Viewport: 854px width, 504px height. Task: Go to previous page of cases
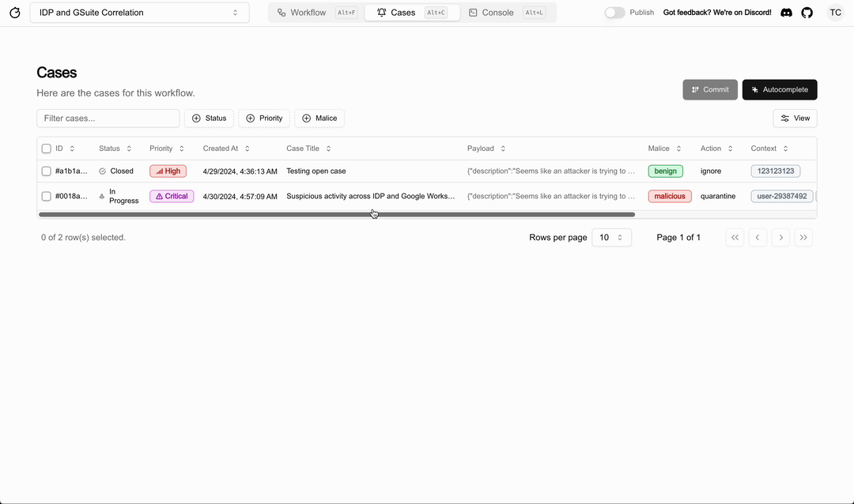758,237
